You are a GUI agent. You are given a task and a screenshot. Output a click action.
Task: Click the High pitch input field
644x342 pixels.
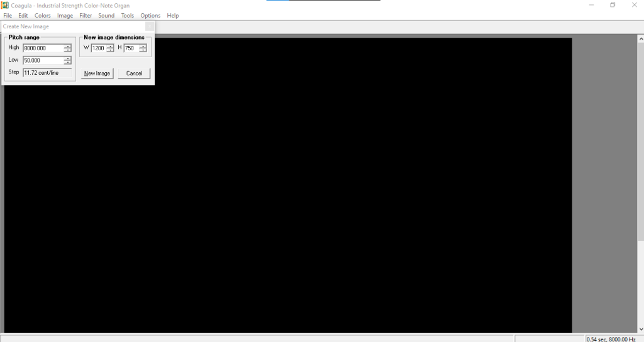tap(43, 48)
